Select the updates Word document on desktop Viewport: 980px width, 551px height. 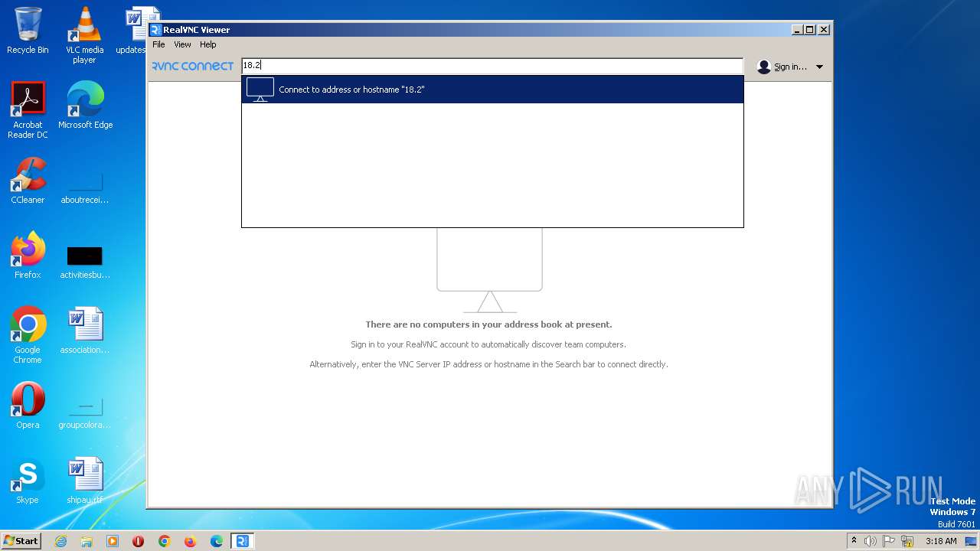pyautogui.click(x=138, y=31)
